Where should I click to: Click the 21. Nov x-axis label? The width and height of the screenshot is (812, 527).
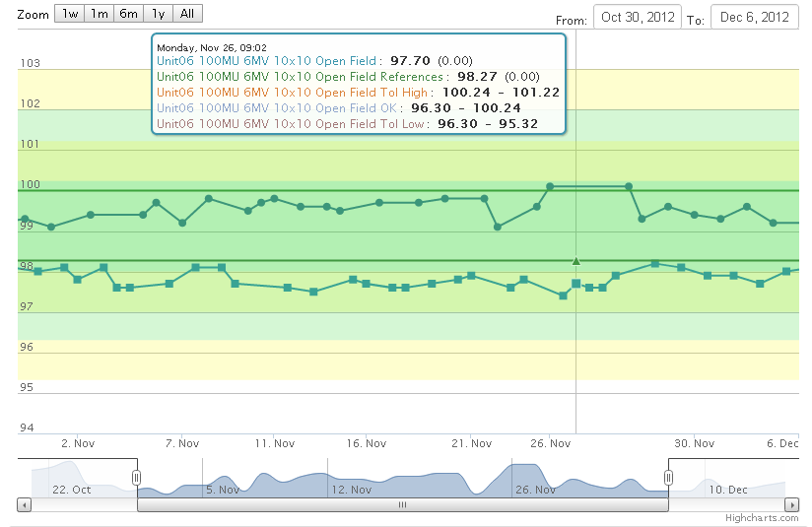pyautogui.click(x=472, y=443)
